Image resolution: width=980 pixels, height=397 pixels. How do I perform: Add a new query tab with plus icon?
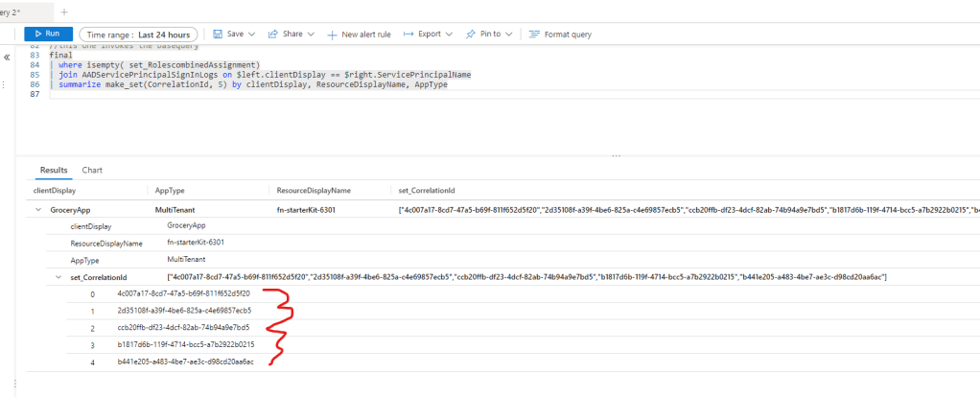(64, 12)
